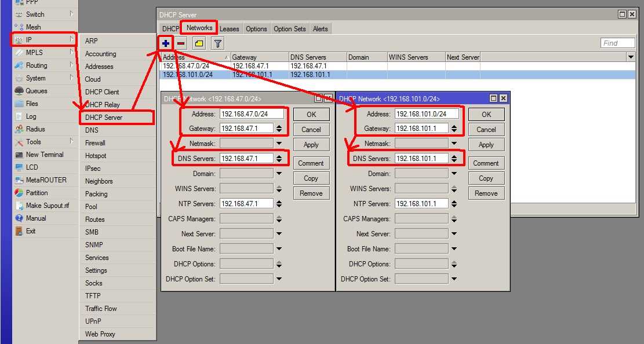Open the MetaROUTER icon
This screenshot has width=644, height=344.
click(x=19, y=180)
